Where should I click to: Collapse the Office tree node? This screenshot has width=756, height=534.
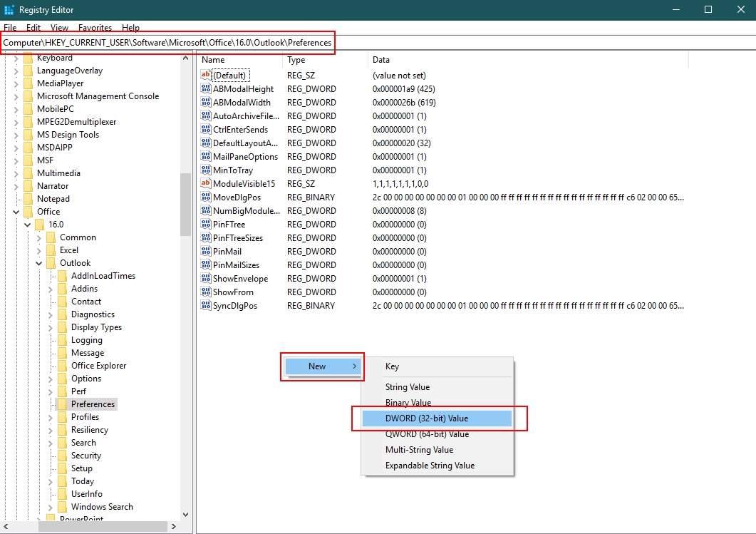pos(16,212)
